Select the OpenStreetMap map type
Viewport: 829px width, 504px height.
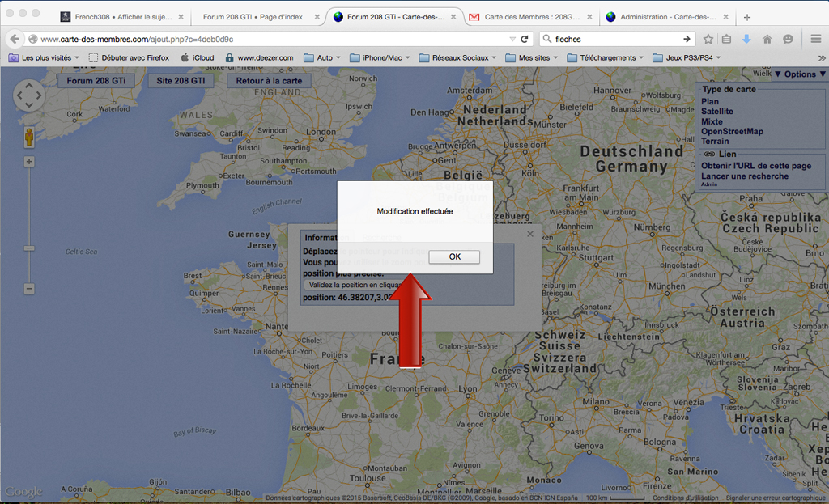(732, 132)
